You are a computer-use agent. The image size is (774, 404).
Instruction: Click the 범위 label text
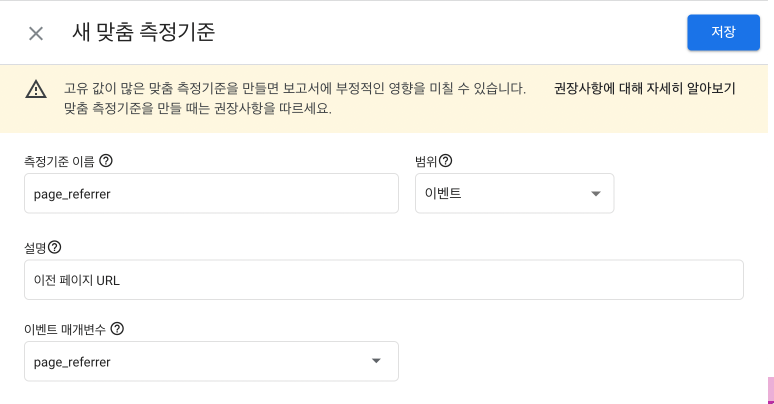coord(426,162)
